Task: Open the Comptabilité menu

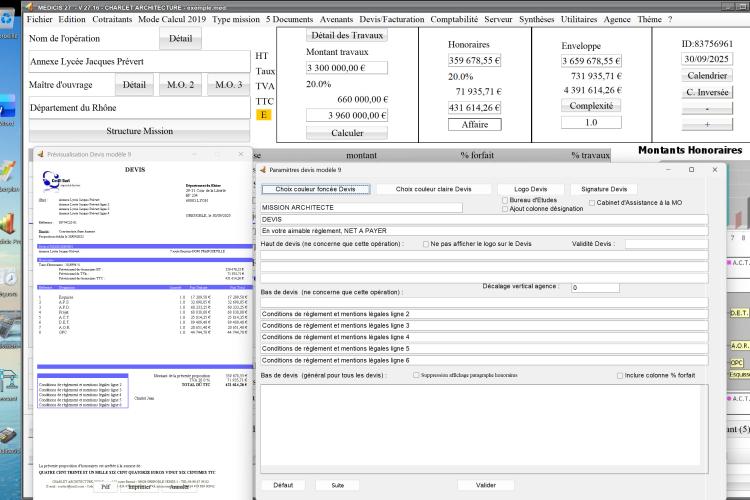Action: point(454,19)
